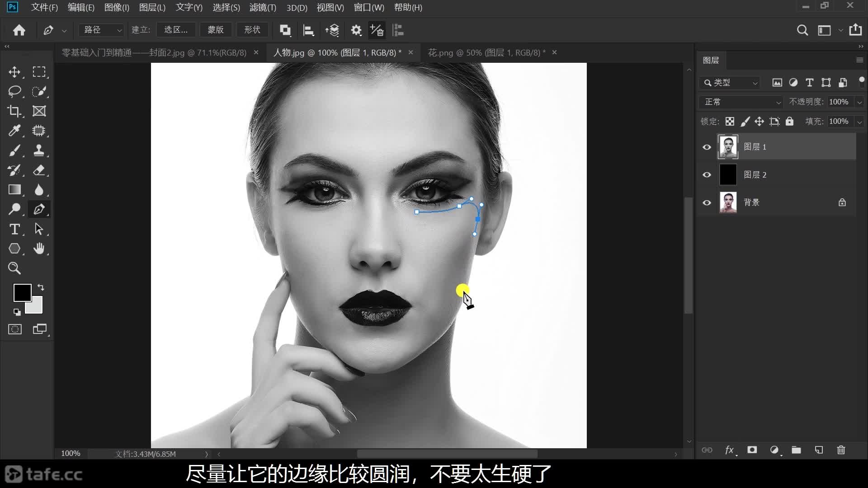Select the Pen tool in toolbox
Image resolution: width=868 pixels, height=488 pixels.
click(39, 209)
